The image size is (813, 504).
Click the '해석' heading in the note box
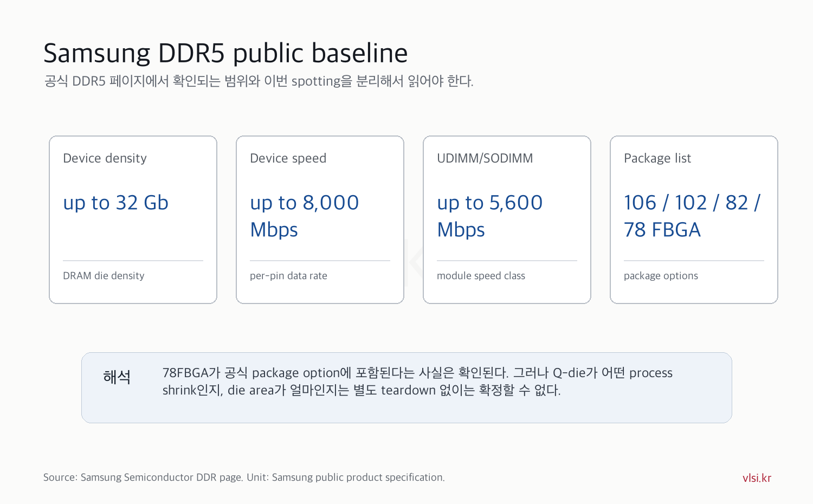(117, 377)
